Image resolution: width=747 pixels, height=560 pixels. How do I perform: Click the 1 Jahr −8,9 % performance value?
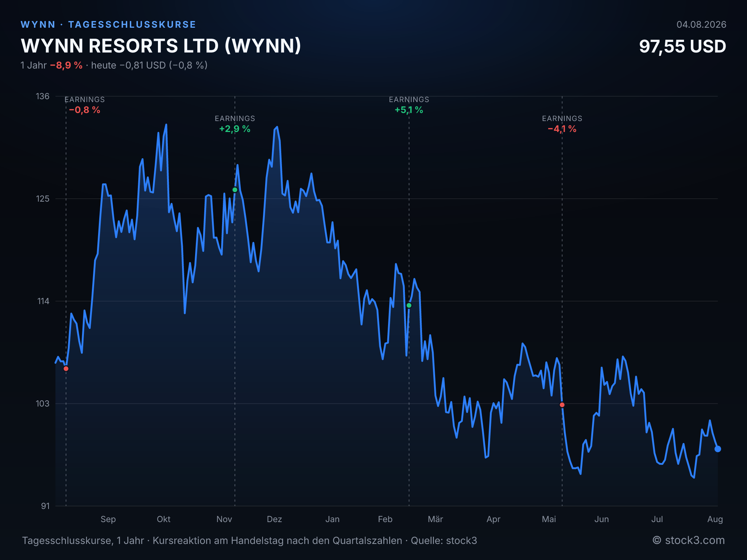pos(51,65)
